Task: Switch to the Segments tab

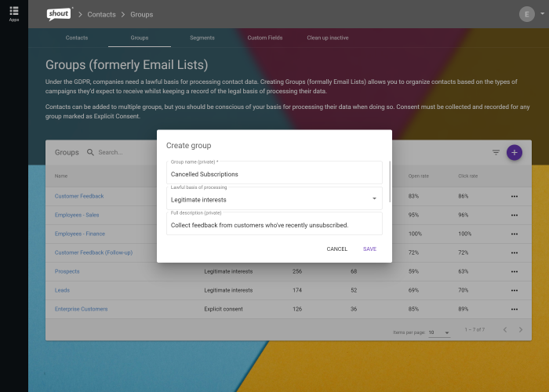Action: (x=202, y=38)
